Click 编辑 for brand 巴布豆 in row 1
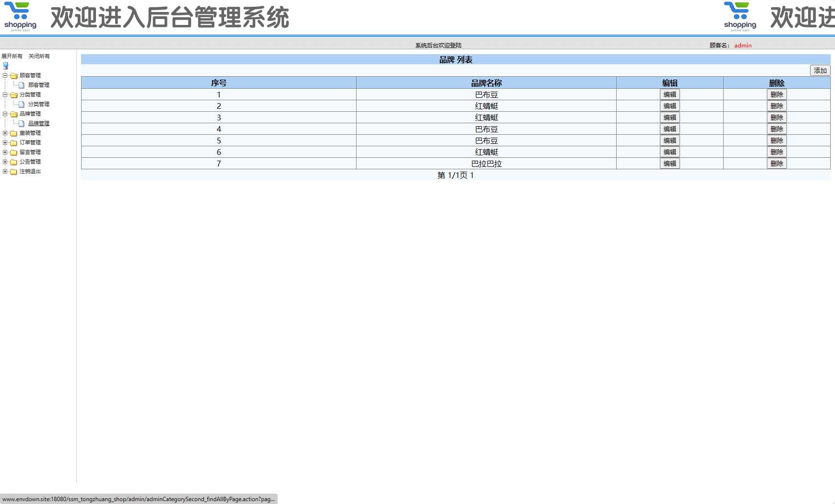Image resolution: width=835 pixels, height=504 pixels. (x=670, y=94)
